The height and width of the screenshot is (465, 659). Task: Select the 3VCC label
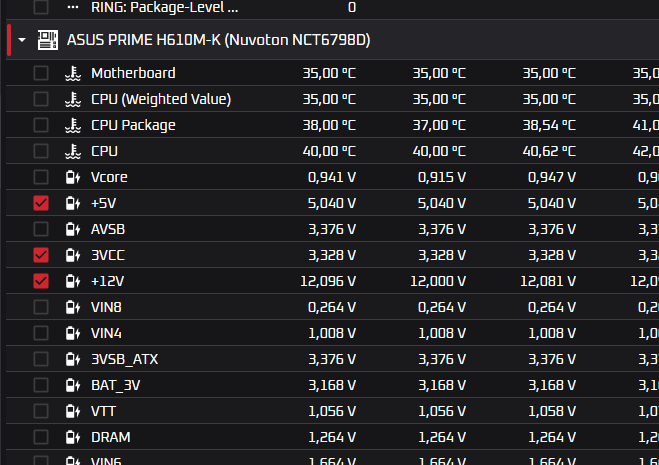click(108, 255)
